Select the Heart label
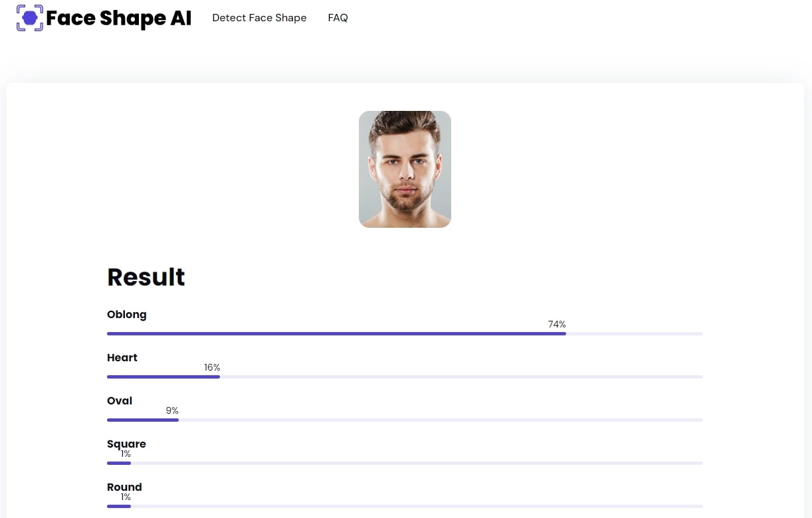This screenshot has height=518, width=812. tap(122, 357)
